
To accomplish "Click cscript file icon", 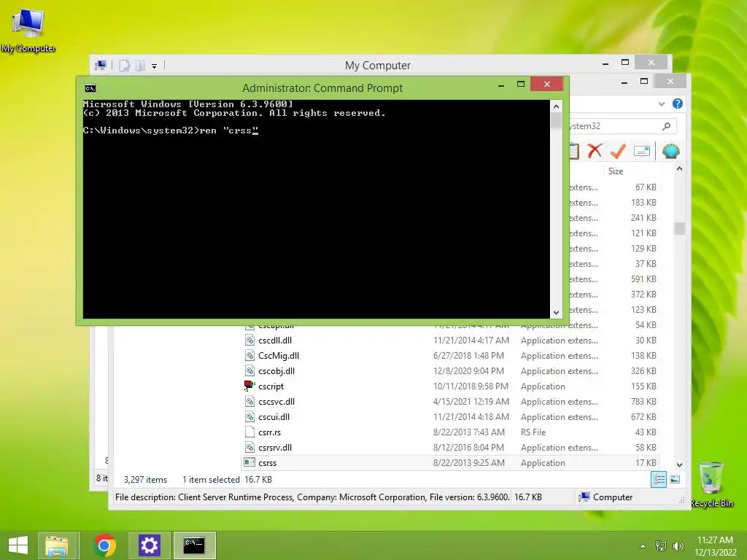I will 249,386.
